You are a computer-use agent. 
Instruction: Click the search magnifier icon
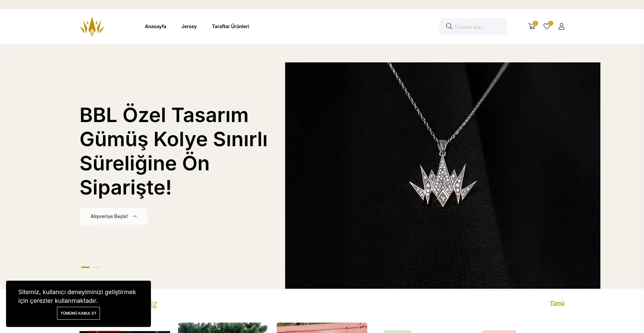click(449, 26)
